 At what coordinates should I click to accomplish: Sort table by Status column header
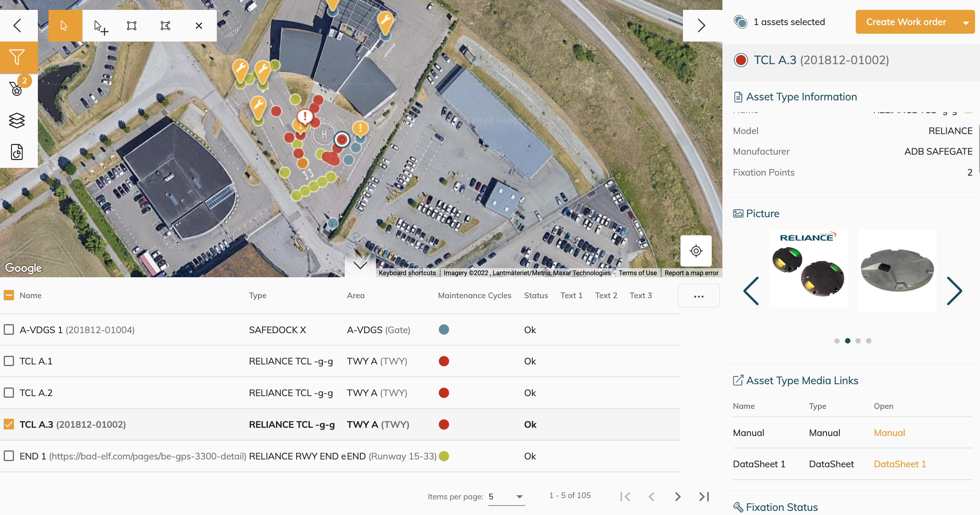(536, 295)
